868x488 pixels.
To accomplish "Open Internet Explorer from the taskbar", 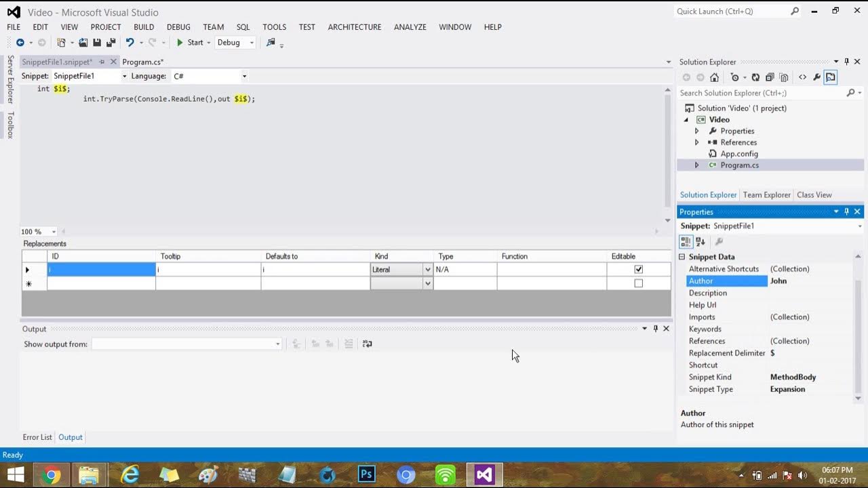I will pyautogui.click(x=130, y=474).
